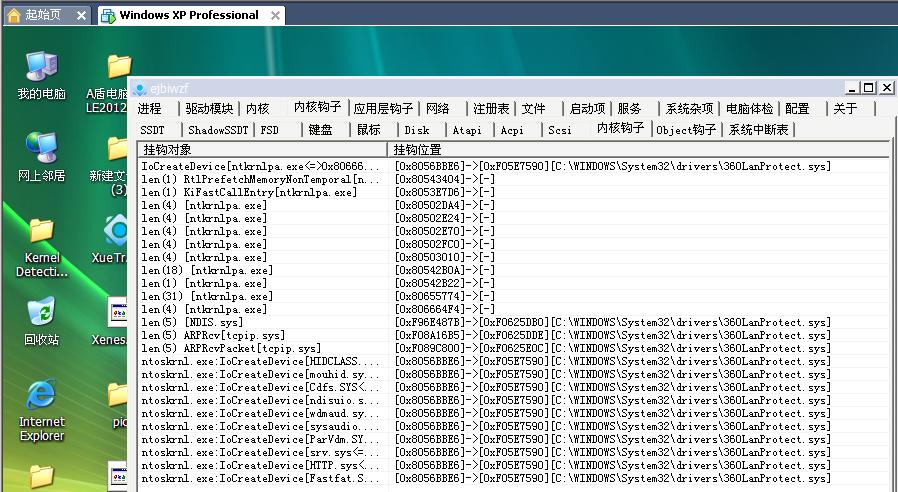Select IoCreateDevice[srv.sys row
The width and height of the screenshot is (898, 492).
click(x=514, y=452)
